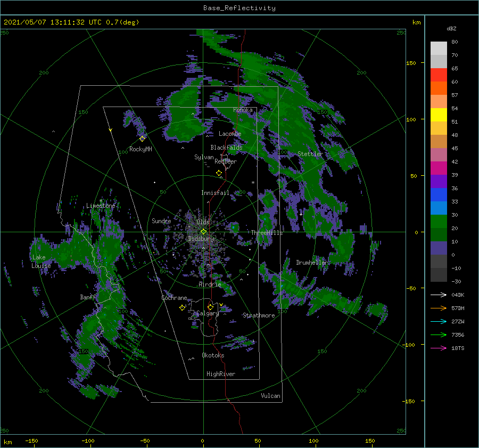Click the Strathmore label
This screenshot has width=479, height=448.
point(259,315)
